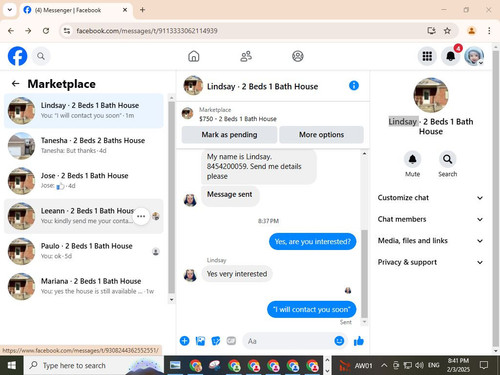Click Lindsay's avatar beside Yes very interested
Viewport: 500px width, 375px height.
point(190,275)
